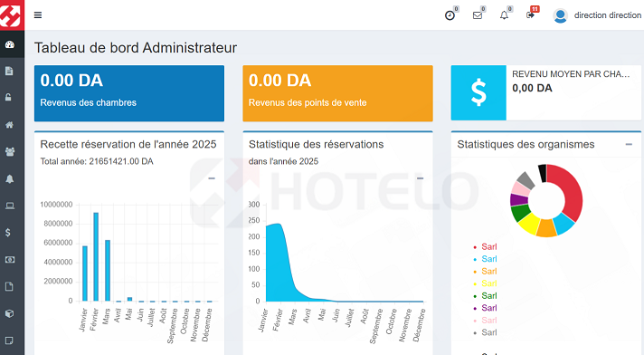
Task: Click the black donut chart segment
Action: 543,174
